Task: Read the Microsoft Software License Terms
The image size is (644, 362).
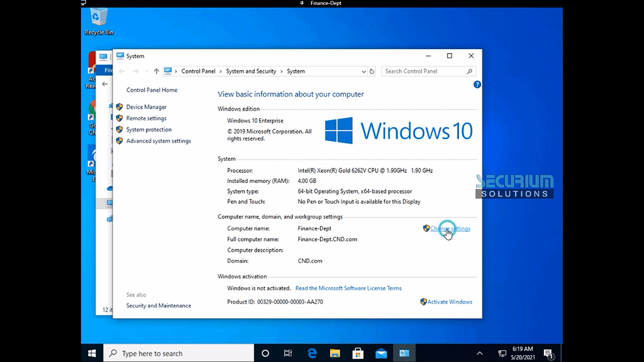Action: tap(348, 288)
